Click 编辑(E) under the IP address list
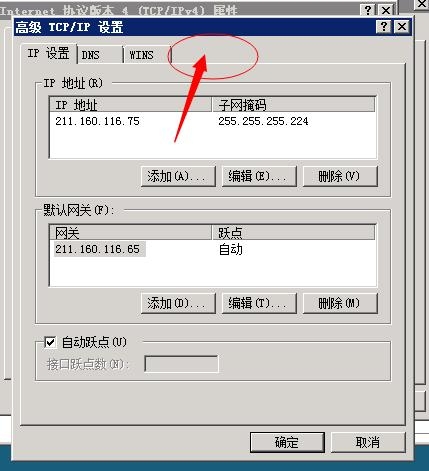 tap(259, 176)
